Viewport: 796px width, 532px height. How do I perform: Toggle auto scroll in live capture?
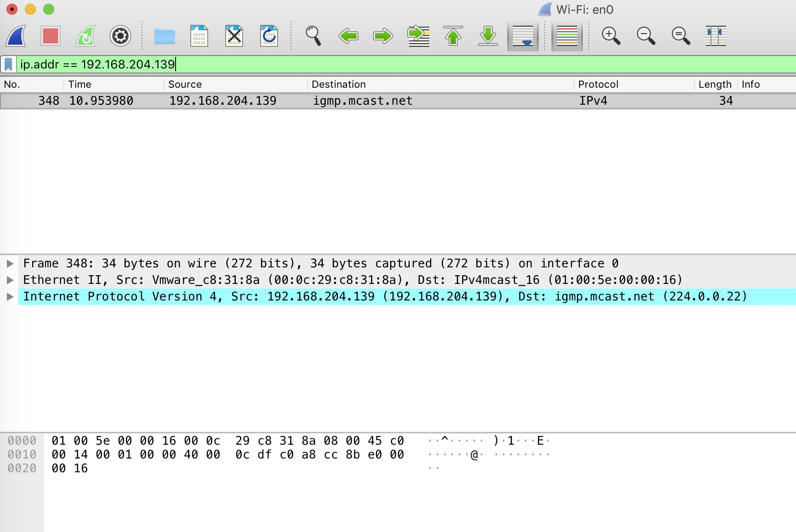click(523, 36)
